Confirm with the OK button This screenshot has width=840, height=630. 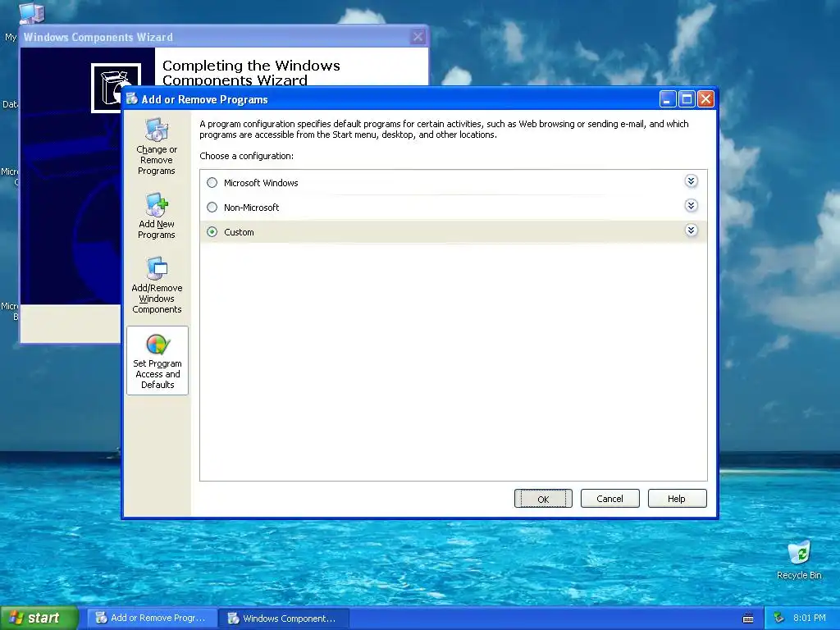pyautogui.click(x=543, y=499)
